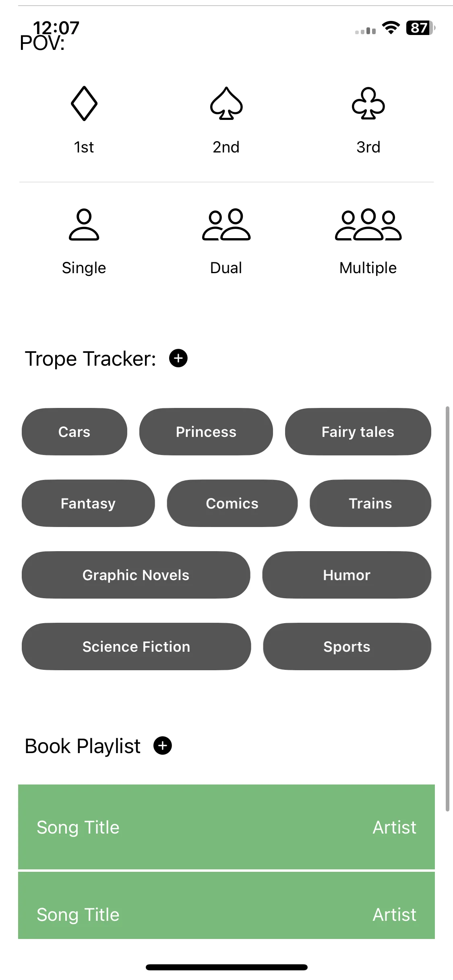
Task: Choose the Single narrator person icon
Action: point(84,224)
